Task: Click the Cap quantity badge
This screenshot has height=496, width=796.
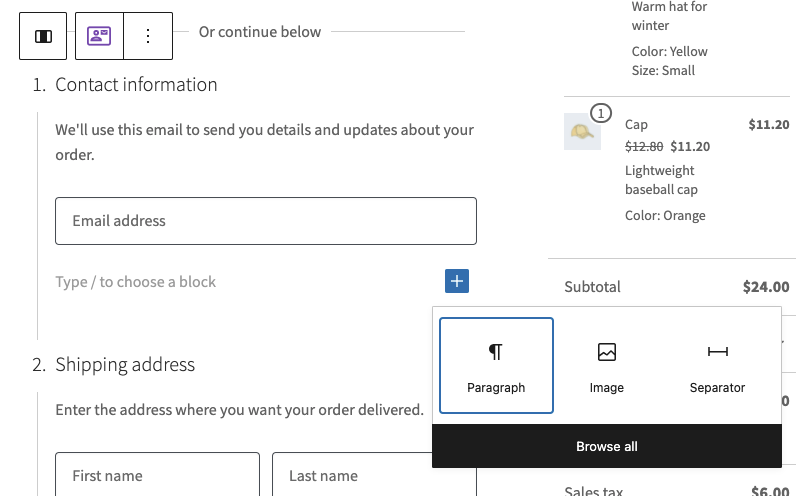Action: (600, 113)
